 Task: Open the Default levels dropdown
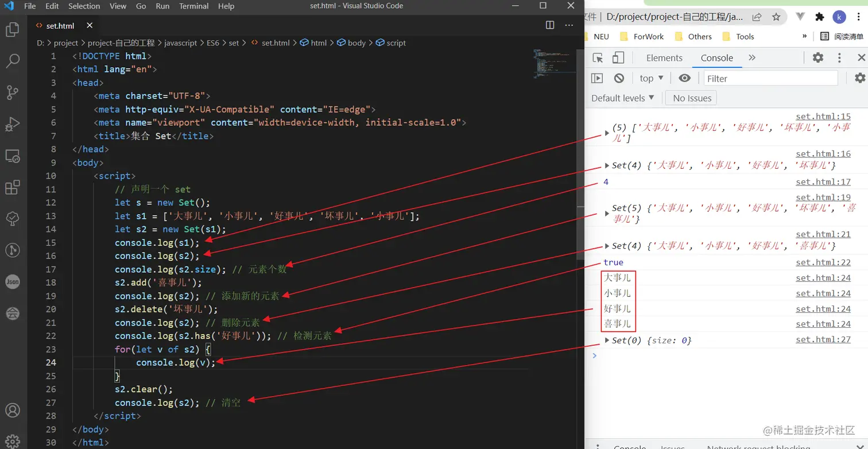(623, 98)
